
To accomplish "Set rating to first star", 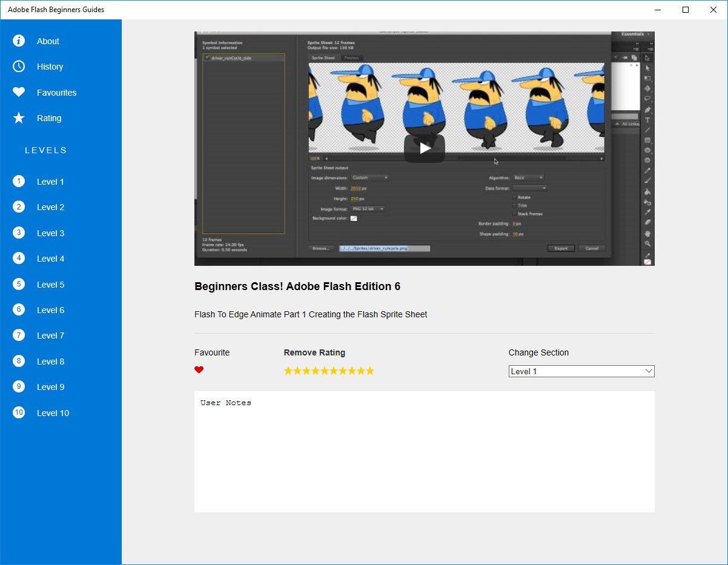I will (288, 371).
